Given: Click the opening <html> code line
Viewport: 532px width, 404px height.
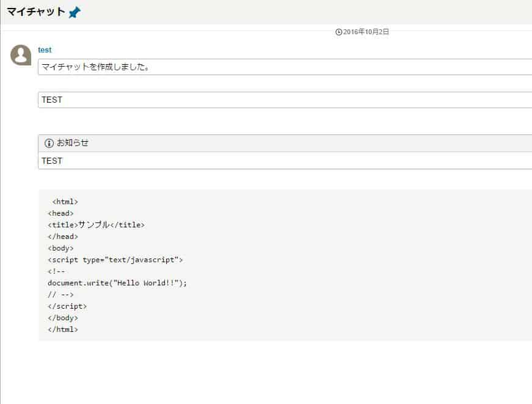Looking at the screenshot, I should tap(65, 202).
